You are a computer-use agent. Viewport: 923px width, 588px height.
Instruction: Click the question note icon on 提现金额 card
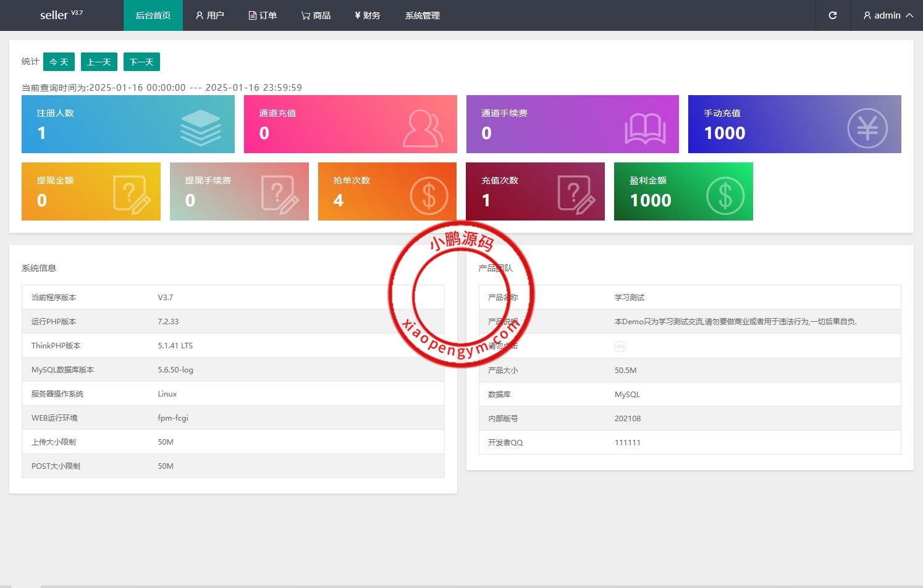[132, 195]
